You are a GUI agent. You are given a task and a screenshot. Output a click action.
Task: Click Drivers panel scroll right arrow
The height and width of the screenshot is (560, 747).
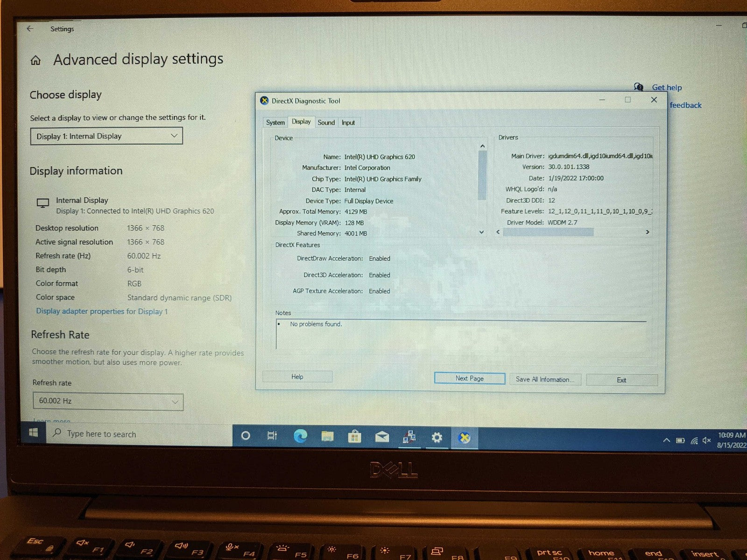(x=647, y=232)
